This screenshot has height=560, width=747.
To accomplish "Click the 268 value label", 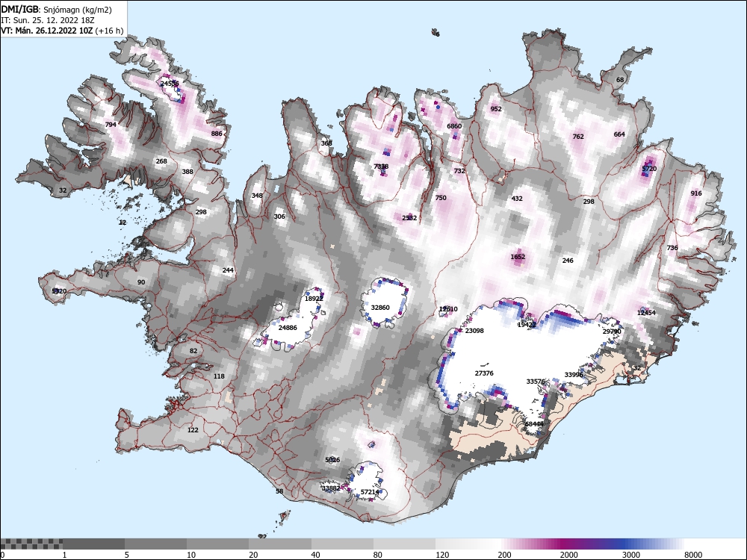I will 161,161.
